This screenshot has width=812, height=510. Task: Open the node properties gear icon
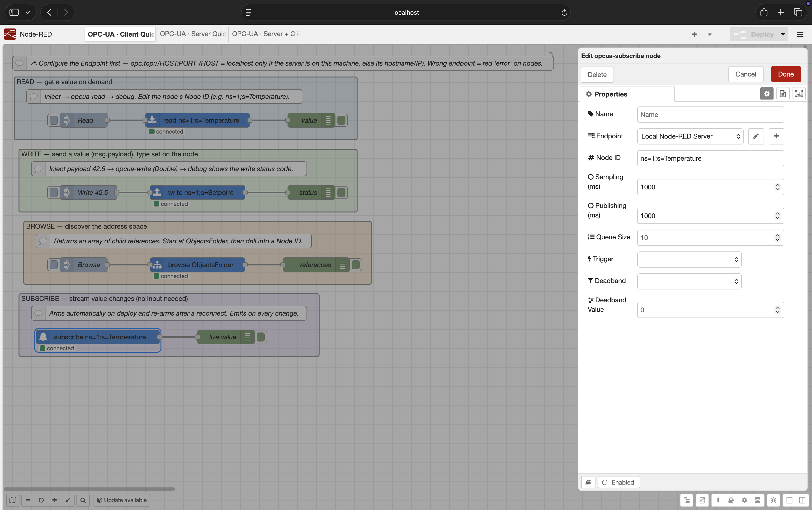pos(766,94)
